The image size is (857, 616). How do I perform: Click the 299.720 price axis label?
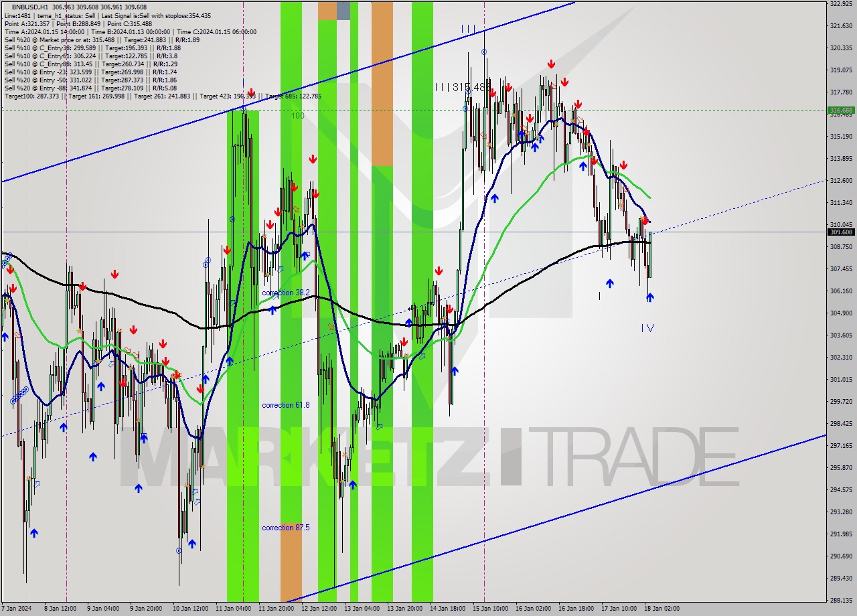tap(841, 401)
